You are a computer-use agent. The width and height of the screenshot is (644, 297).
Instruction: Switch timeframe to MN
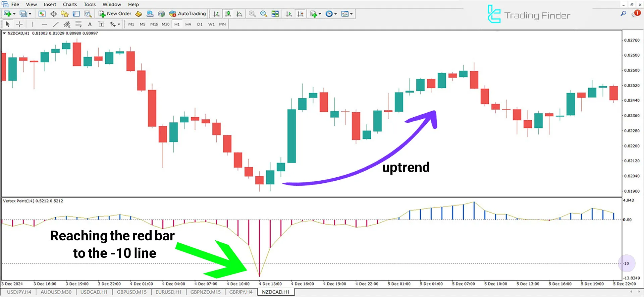pos(222,24)
